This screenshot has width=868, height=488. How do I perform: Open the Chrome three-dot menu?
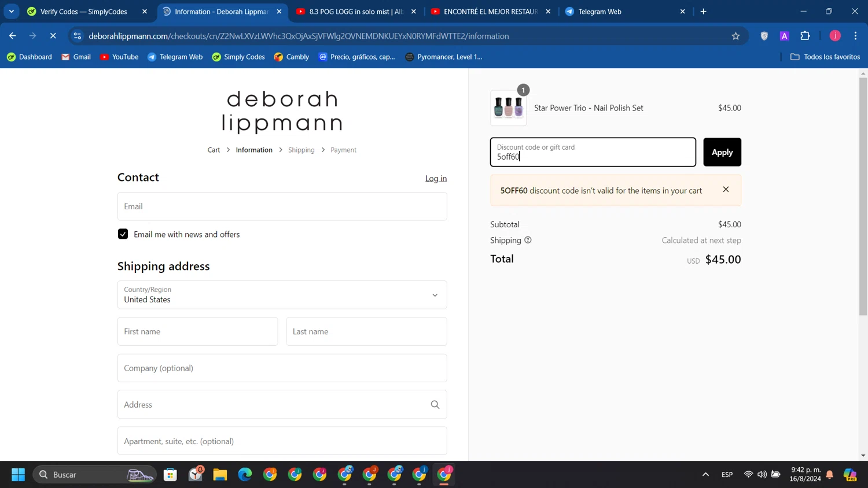pyautogui.click(x=855, y=36)
